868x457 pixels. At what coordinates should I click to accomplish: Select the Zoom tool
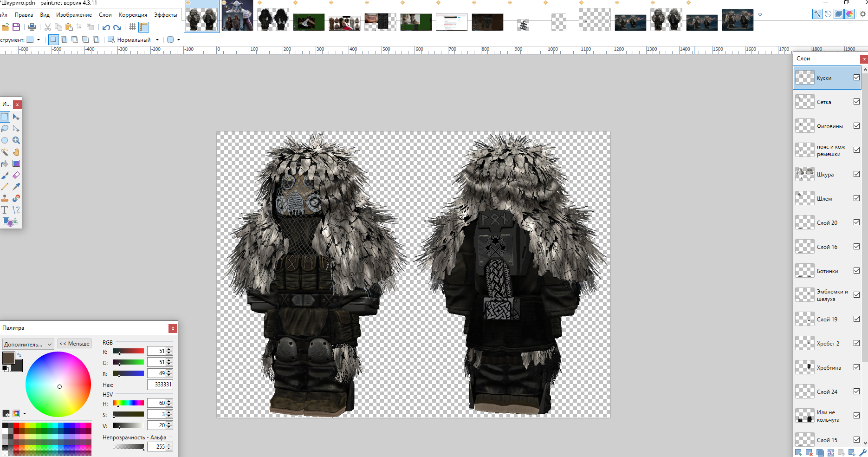pyautogui.click(x=16, y=140)
